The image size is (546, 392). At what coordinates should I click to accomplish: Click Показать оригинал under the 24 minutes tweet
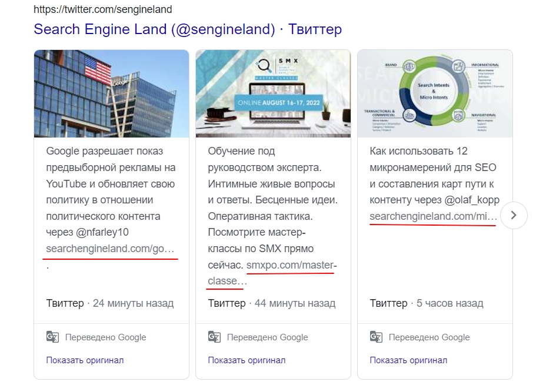[85, 360]
